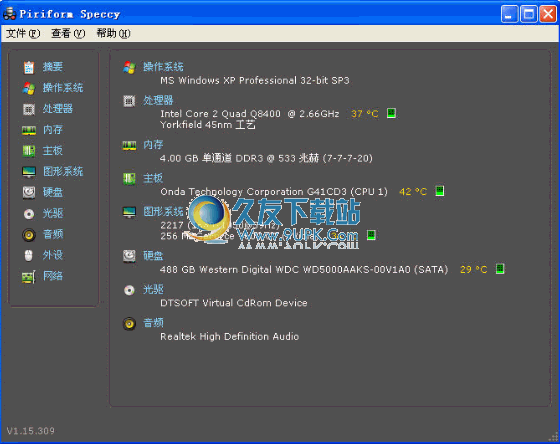Open 硬盘 heading link in main panel
The width and height of the screenshot is (560, 444).
[x=153, y=256]
